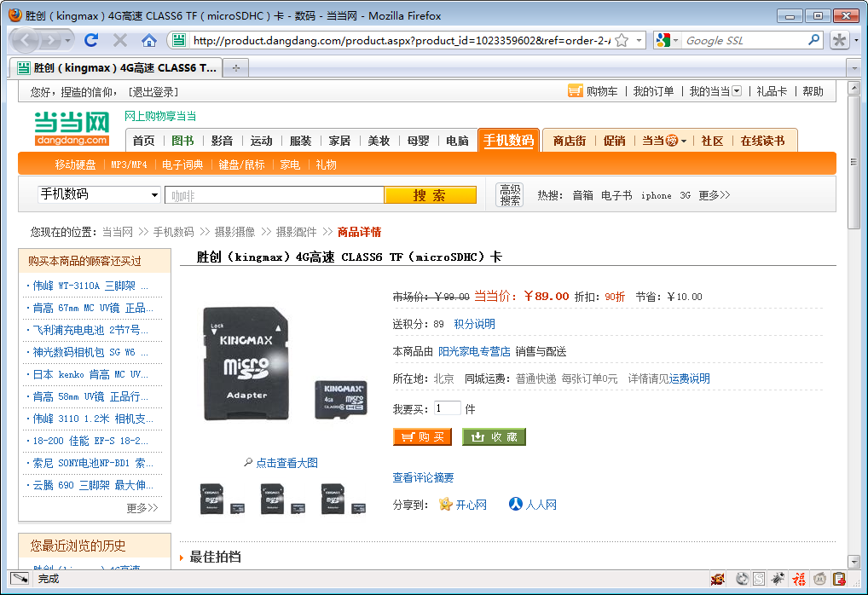Viewport: 868px width, 595px height.
Task: Open 伟峰 WT-3110A 三脚架 link
Action: click(90, 286)
